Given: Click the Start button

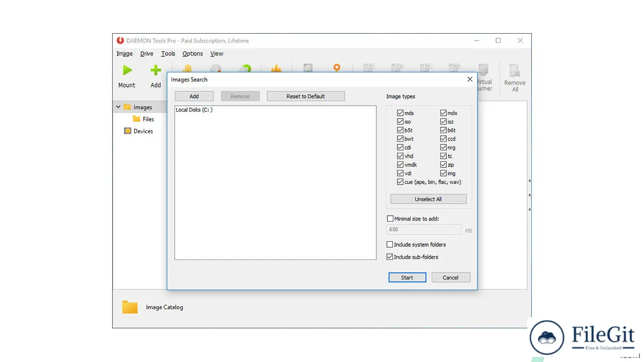Looking at the screenshot, I should tap(407, 278).
